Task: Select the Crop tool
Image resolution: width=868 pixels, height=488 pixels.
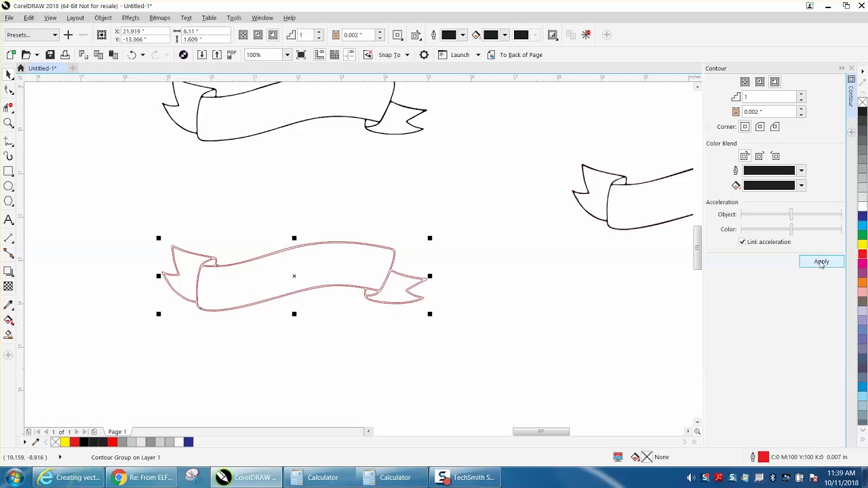Action: coord(9,107)
